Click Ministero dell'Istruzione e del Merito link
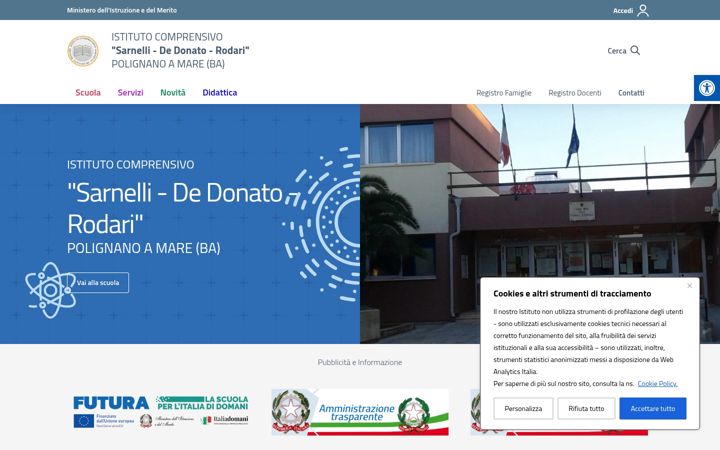This screenshot has height=450, width=720. point(122,10)
